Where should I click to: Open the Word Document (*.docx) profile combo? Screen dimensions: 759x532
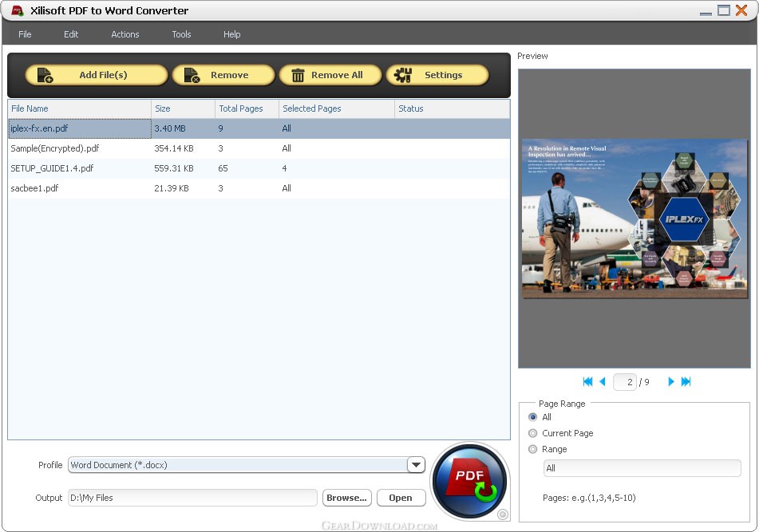pos(247,465)
